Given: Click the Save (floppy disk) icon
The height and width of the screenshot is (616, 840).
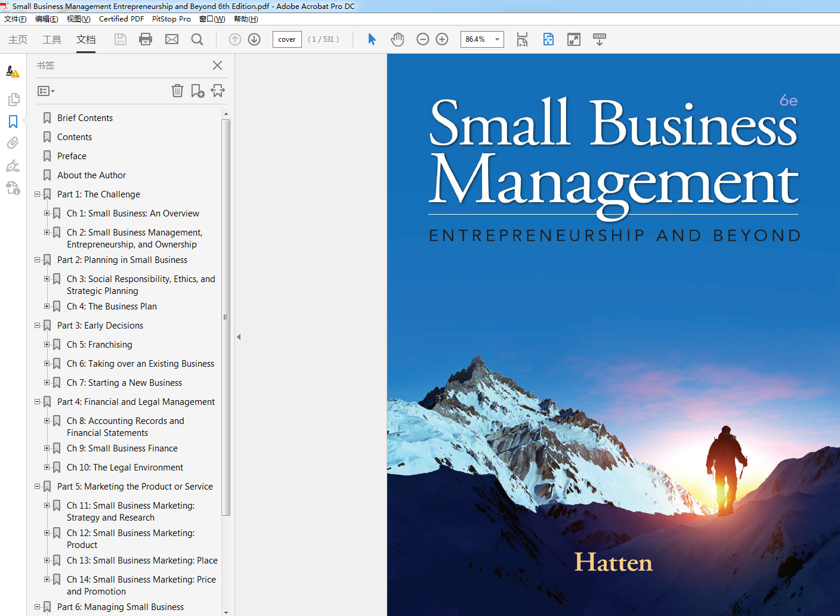Looking at the screenshot, I should [x=121, y=39].
